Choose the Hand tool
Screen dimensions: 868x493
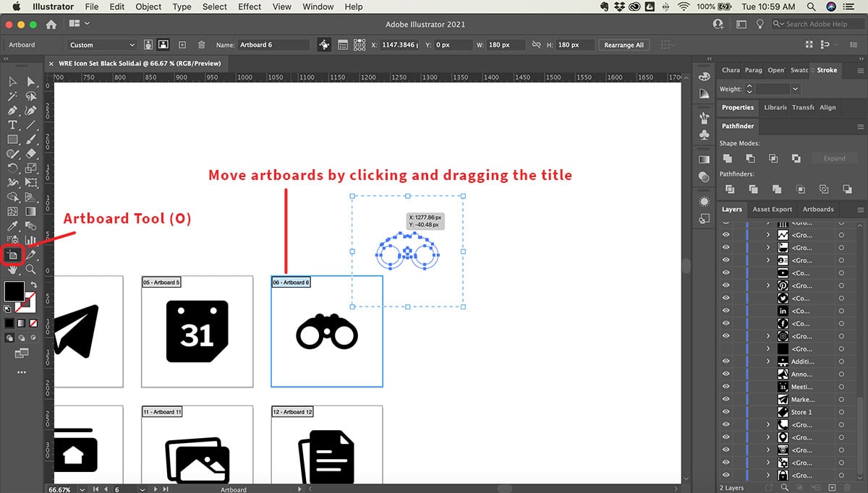tap(12, 269)
